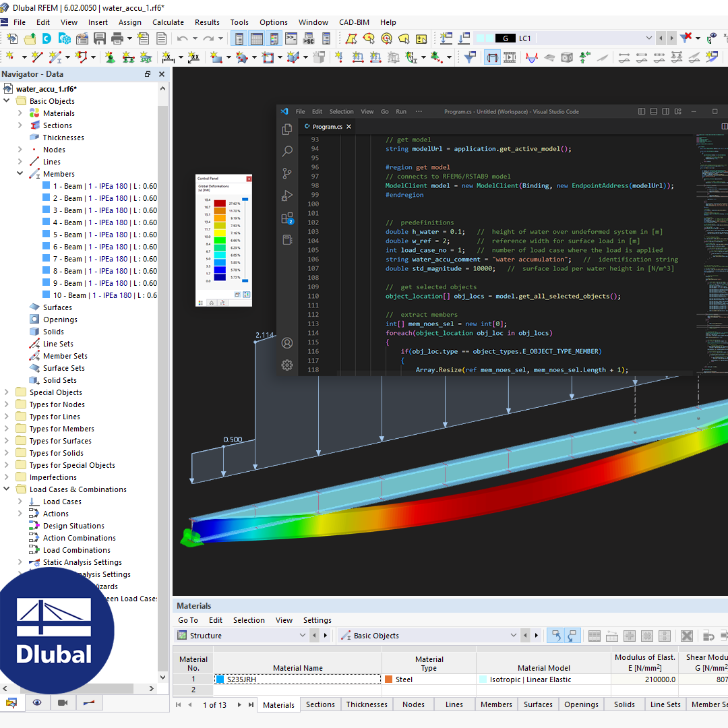Image resolution: width=728 pixels, height=728 pixels.
Task: Switch to the Sections tab in the Materials table
Action: tap(320, 704)
